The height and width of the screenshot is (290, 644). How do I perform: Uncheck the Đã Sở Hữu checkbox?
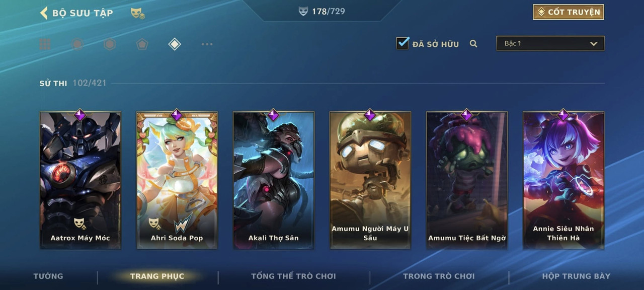pyautogui.click(x=403, y=43)
